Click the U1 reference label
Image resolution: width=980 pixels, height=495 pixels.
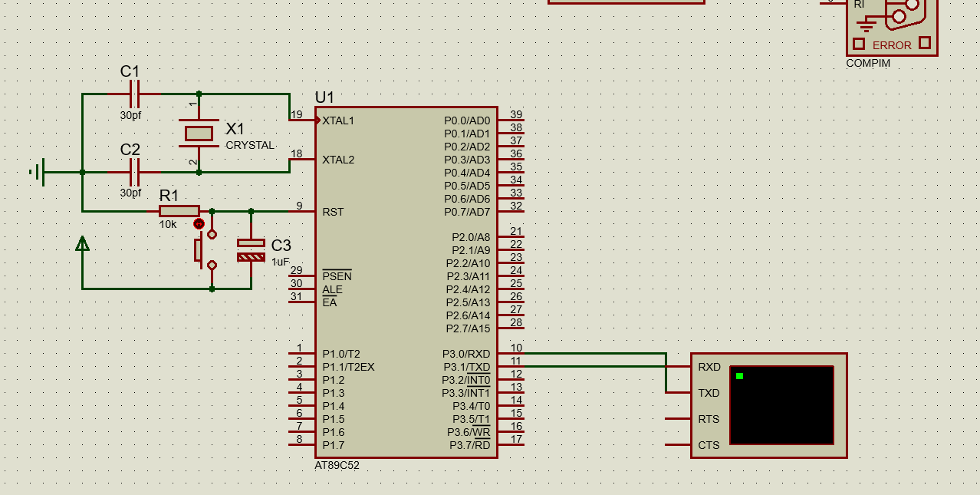click(x=325, y=97)
